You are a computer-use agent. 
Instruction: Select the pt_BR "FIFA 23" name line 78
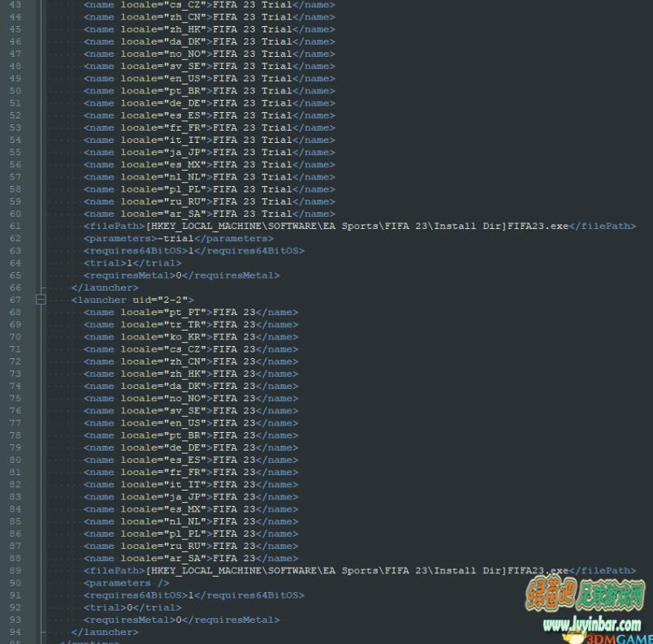coord(191,435)
